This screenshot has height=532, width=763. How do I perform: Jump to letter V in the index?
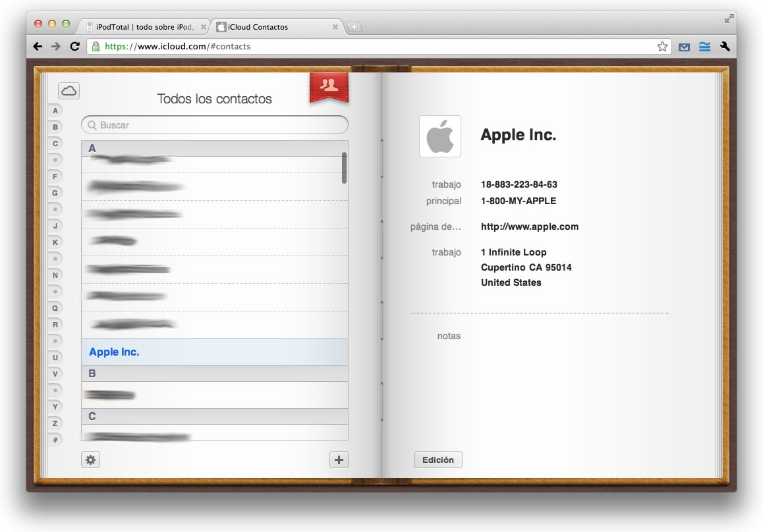coord(55,373)
